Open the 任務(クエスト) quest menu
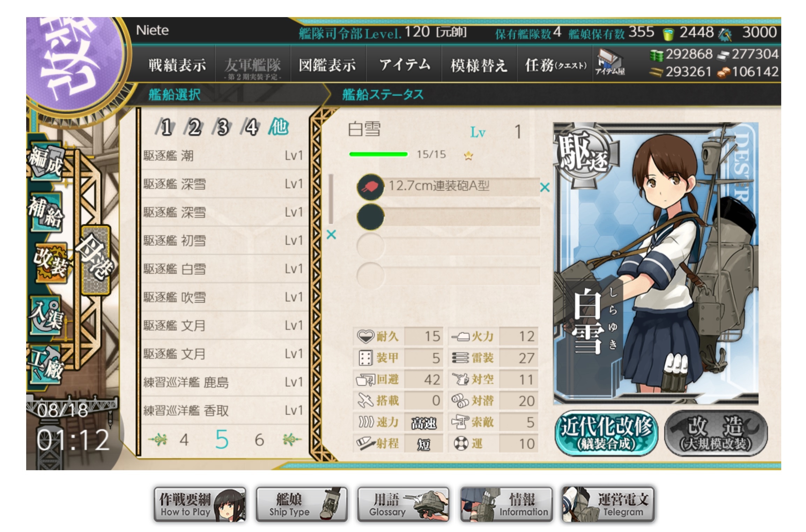This screenshot has width=806, height=532. tap(555, 65)
